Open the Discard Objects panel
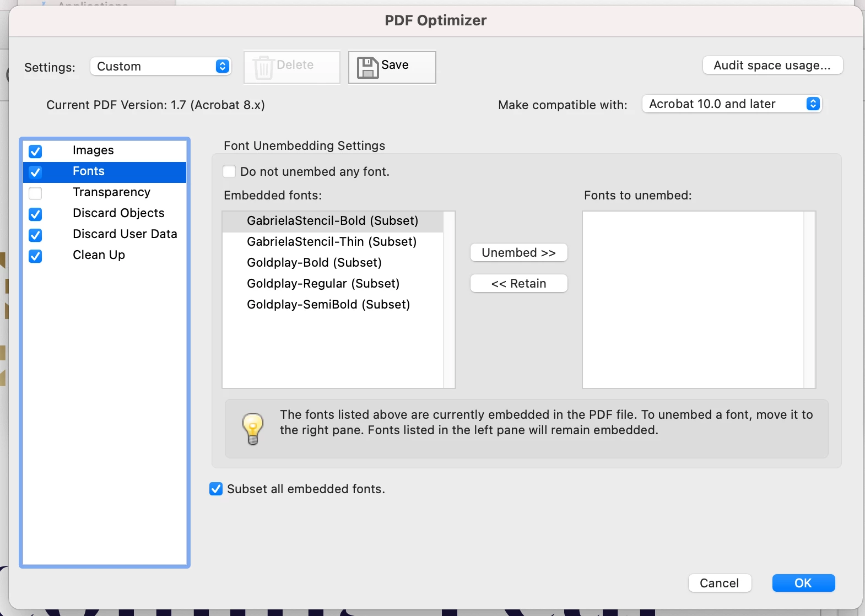 [105, 213]
